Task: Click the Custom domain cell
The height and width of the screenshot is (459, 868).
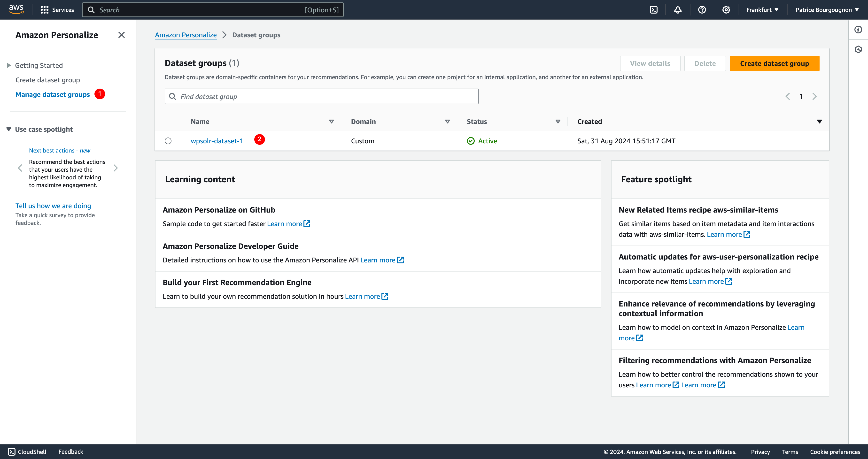Action: pyautogui.click(x=363, y=141)
